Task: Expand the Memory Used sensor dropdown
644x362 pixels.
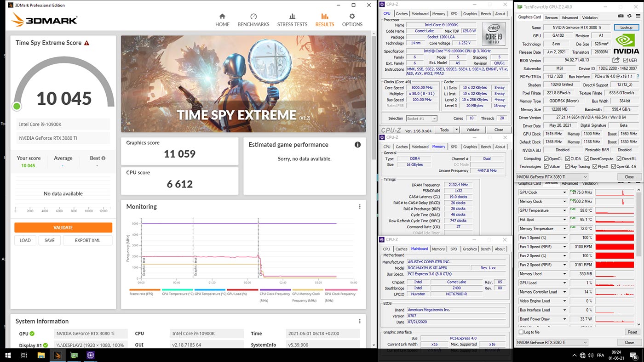Action: coord(564,274)
